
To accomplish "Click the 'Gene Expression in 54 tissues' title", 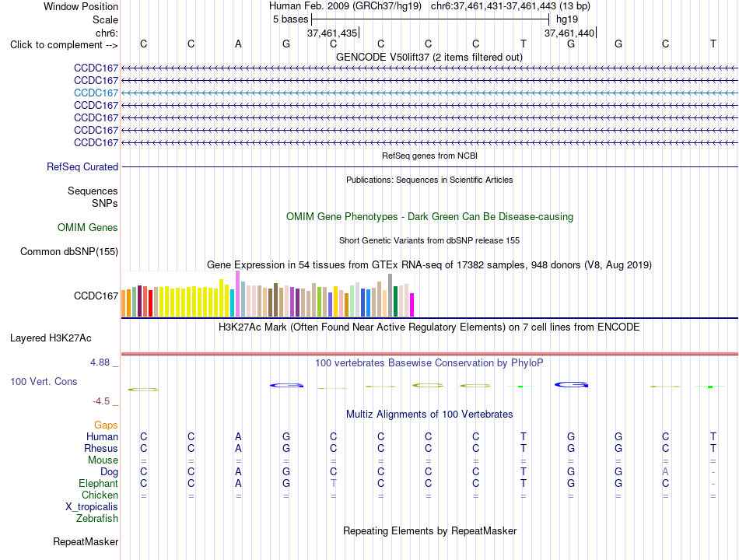I will coord(429,265).
